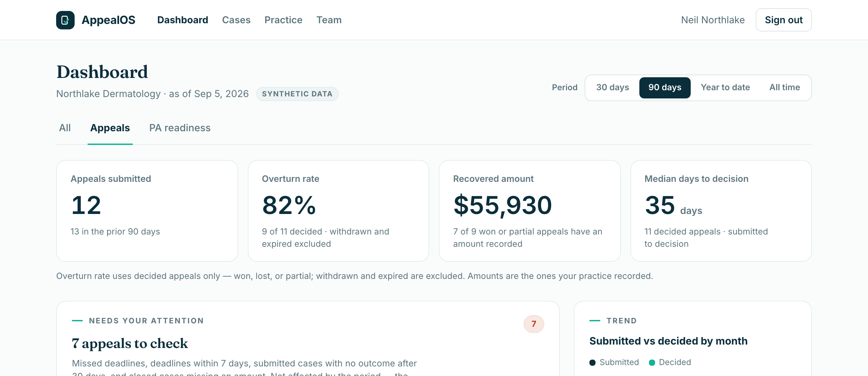The height and width of the screenshot is (376, 868).
Task: Click the Appeals submitted value 12
Action: 86,205
